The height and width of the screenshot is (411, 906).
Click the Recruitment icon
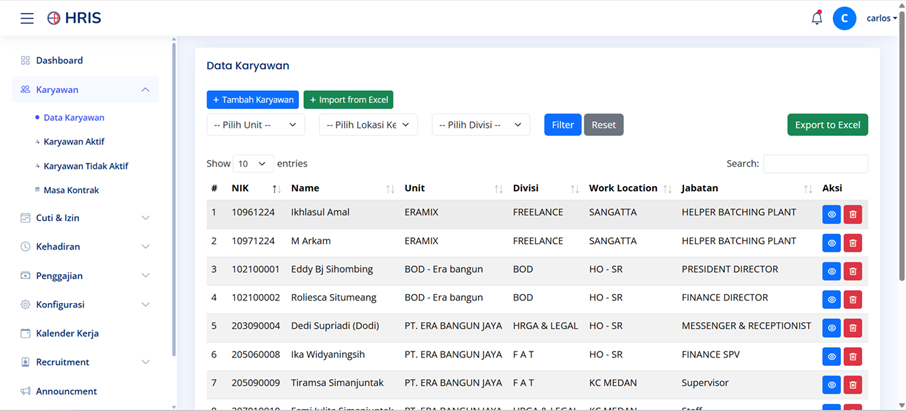[25, 362]
